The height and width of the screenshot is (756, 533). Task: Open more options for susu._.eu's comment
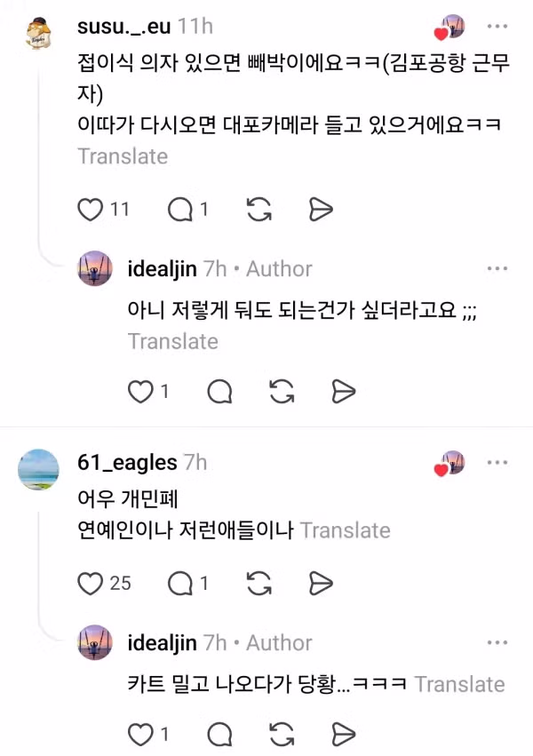tap(497, 27)
